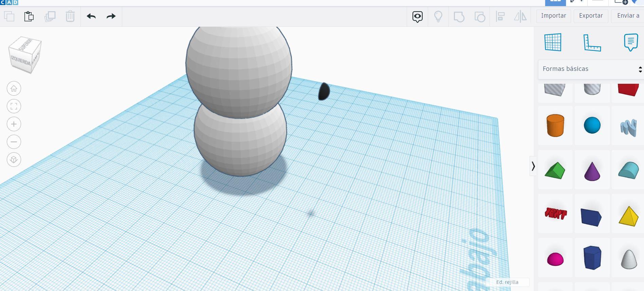The image size is (644, 291).
Task: Click the Exportar button
Action: [591, 16]
